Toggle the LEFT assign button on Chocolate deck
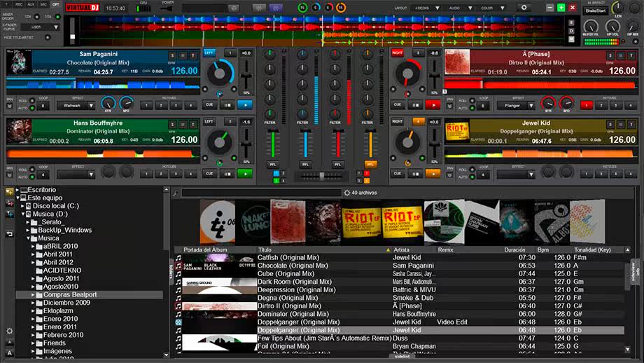Viewport: 644px width, 363px height. pyautogui.click(x=209, y=53)
